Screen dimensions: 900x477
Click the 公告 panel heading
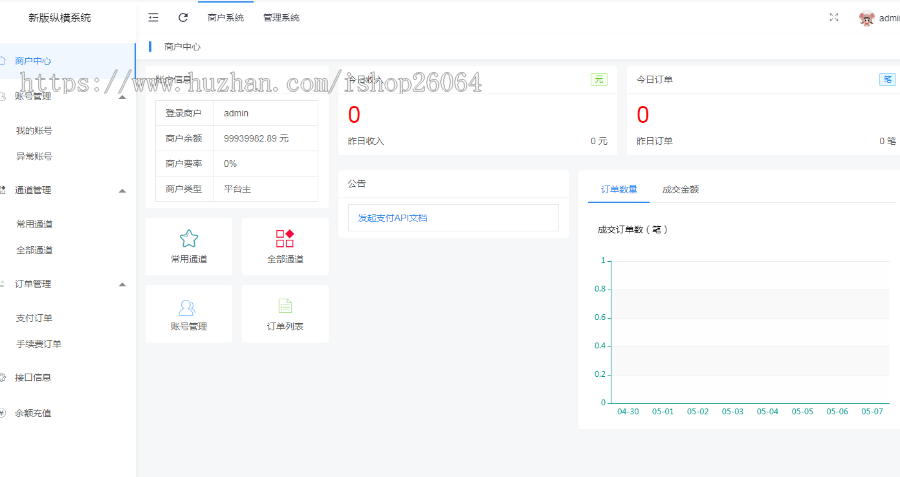coord(356,183)
